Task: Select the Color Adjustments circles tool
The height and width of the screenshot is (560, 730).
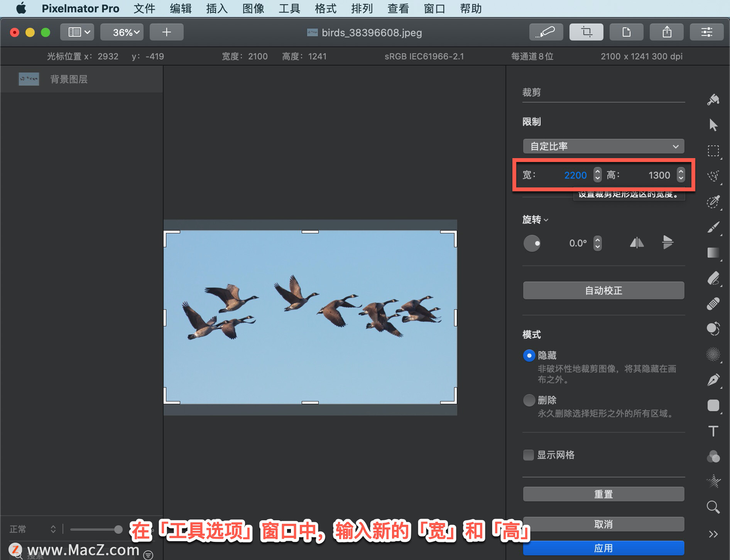Action: (x=713, y=456)
